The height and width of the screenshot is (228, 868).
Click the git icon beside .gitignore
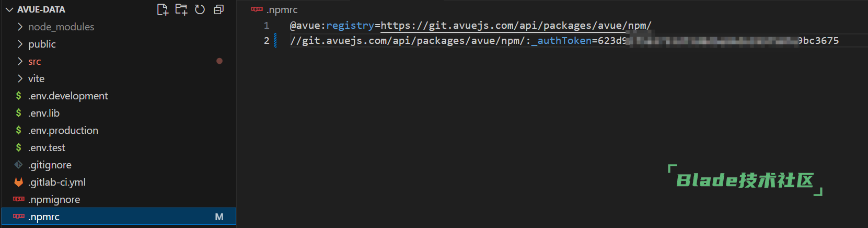point(19,165)
